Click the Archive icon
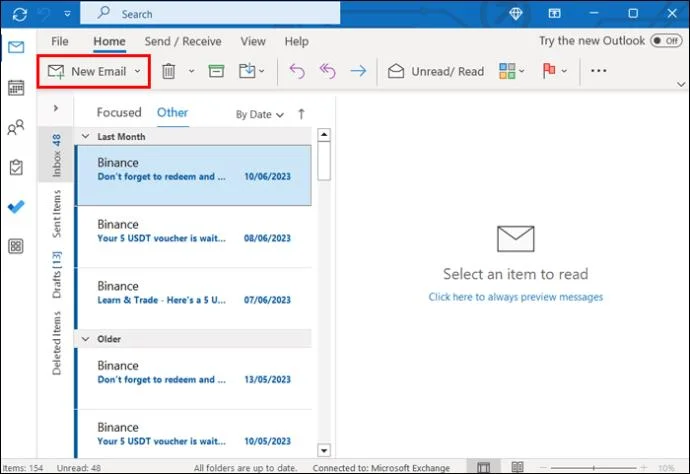Viewport: 690px width, 474px height. pos(216,71)
